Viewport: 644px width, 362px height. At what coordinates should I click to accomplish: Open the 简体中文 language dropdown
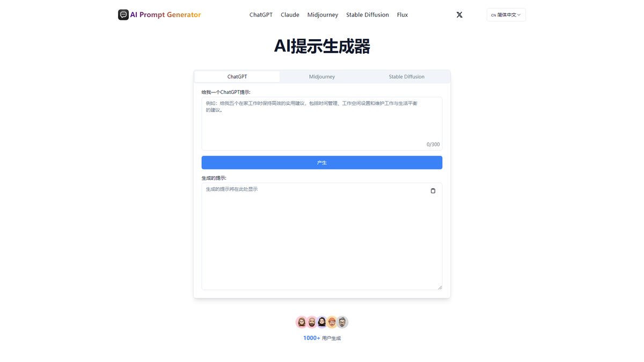click(x=506, y=15)
